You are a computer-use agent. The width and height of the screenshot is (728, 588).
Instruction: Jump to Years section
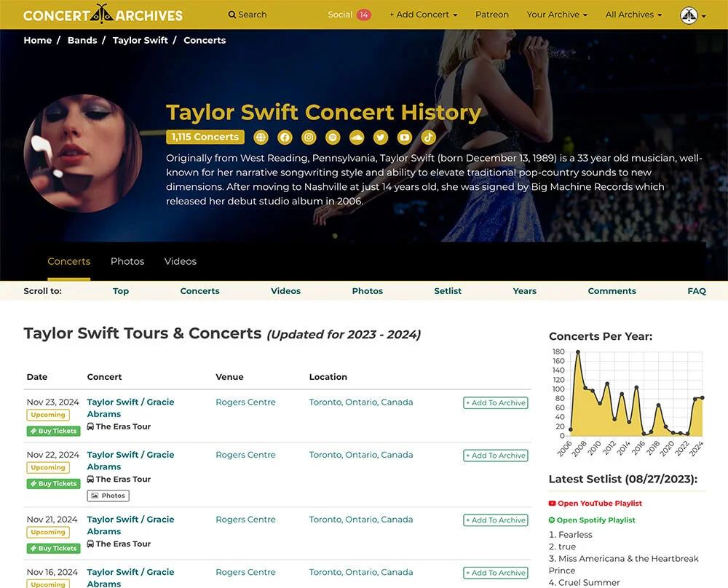point(525,291)
